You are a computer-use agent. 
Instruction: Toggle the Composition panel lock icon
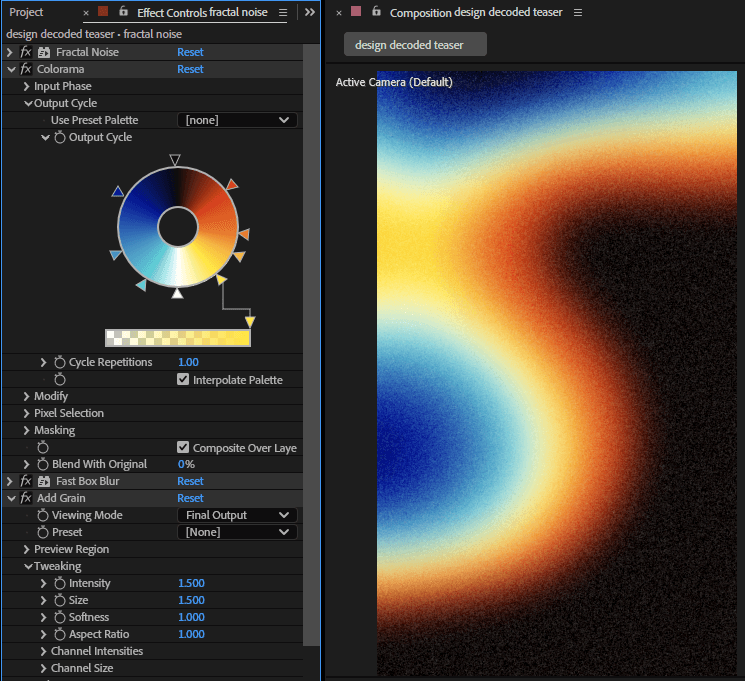click(x=376, y=11)
